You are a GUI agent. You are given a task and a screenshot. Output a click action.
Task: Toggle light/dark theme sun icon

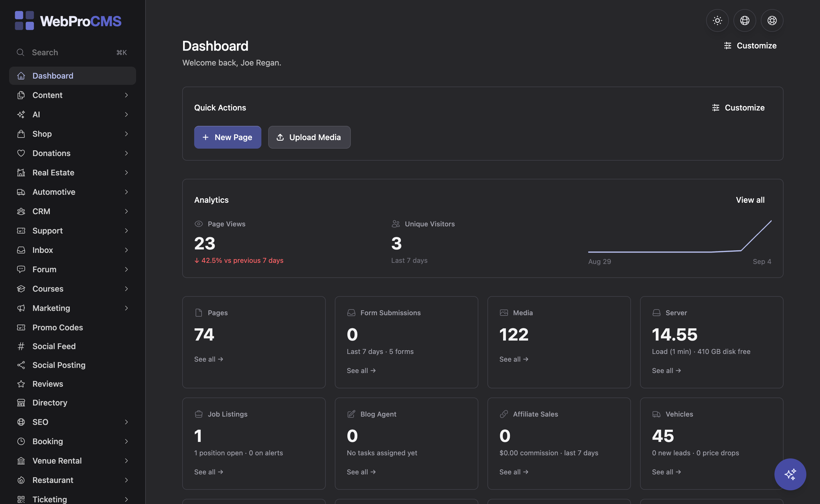(717, 21)
